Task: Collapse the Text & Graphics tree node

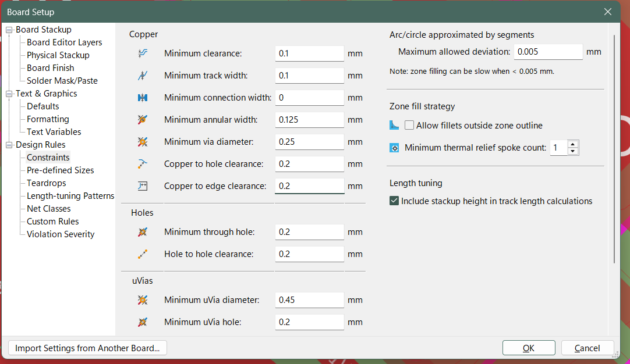Action: (x=9, y=94)
